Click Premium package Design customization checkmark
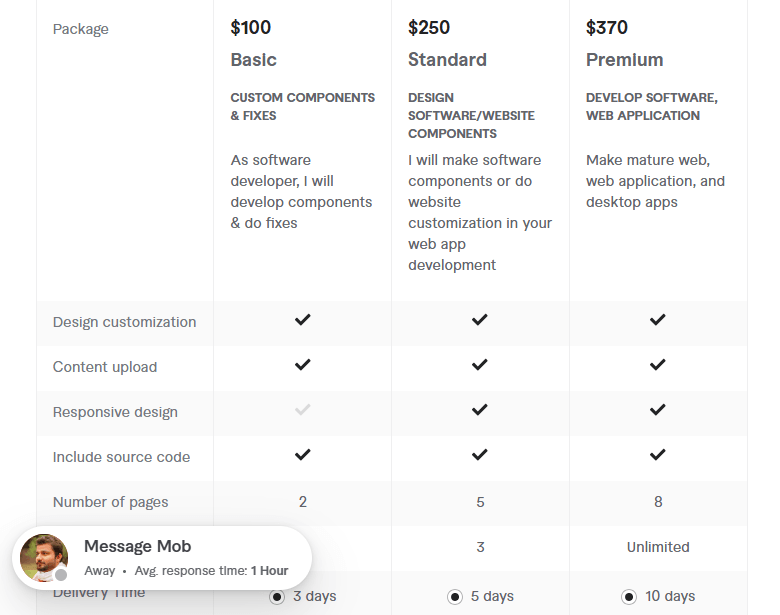780x615 pixels. pyautogui.click(x=657, y=320)
